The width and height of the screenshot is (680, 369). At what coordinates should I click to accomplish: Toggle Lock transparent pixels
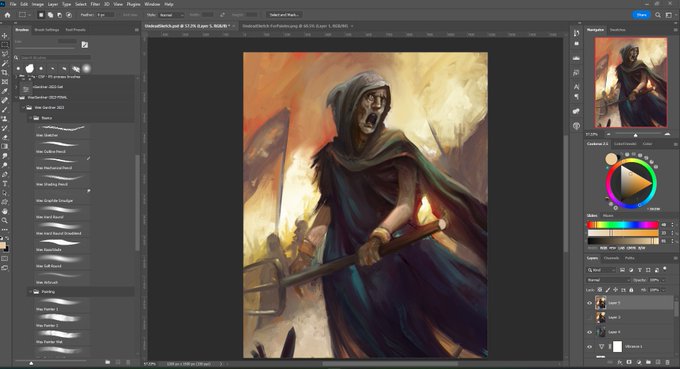point(599,290)
